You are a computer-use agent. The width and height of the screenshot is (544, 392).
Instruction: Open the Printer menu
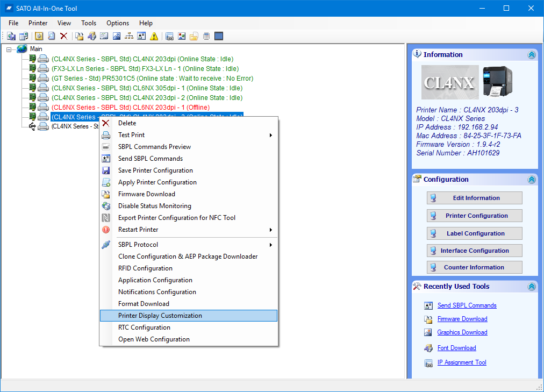tap(38, 23)
